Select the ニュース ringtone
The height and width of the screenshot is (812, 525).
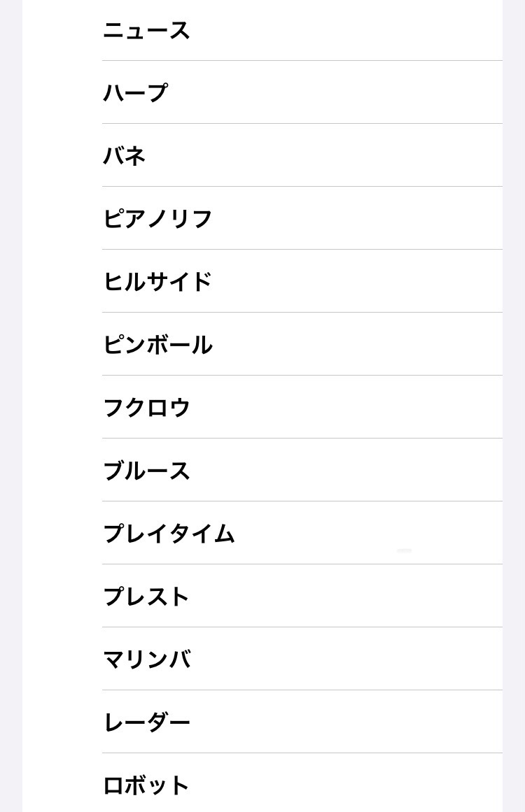(147, 31)
